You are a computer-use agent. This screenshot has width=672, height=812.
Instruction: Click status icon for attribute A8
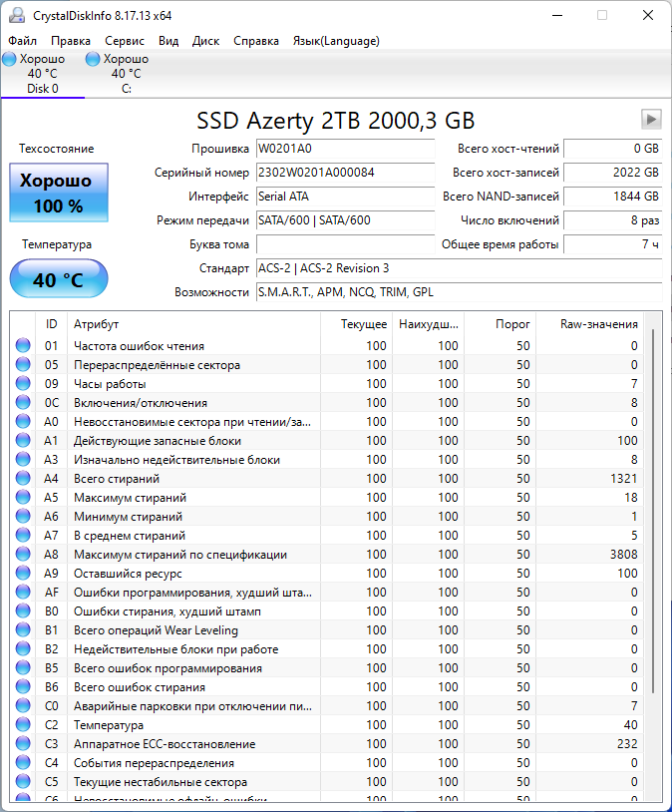23,554
